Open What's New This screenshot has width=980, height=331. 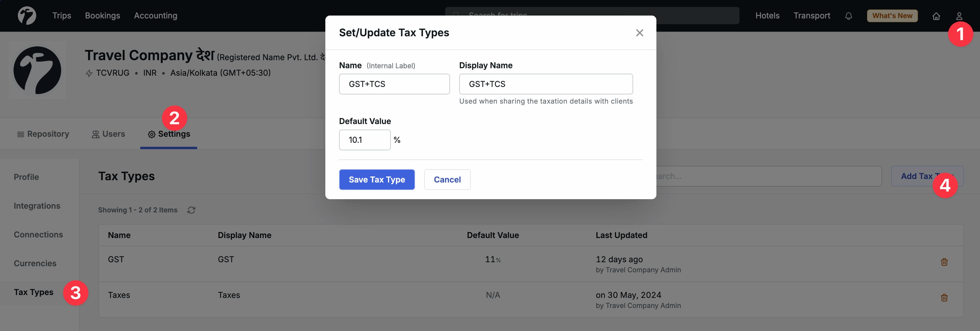pos(892,16)
